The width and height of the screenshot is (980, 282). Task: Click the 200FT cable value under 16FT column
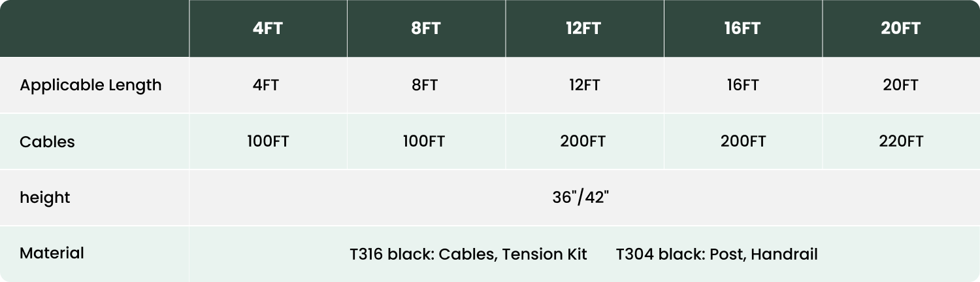tap(743, 141)
